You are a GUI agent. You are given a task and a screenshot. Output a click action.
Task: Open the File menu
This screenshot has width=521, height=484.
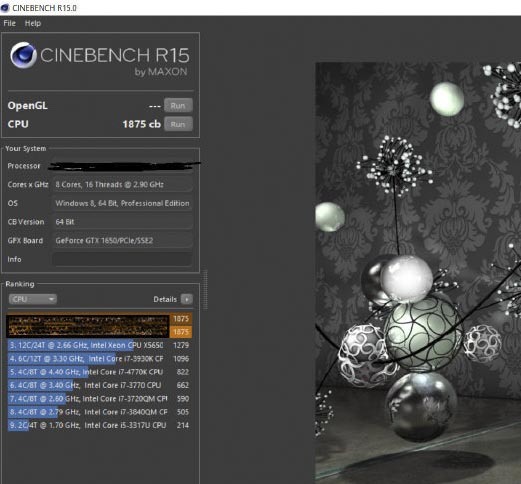click(9, 23)
